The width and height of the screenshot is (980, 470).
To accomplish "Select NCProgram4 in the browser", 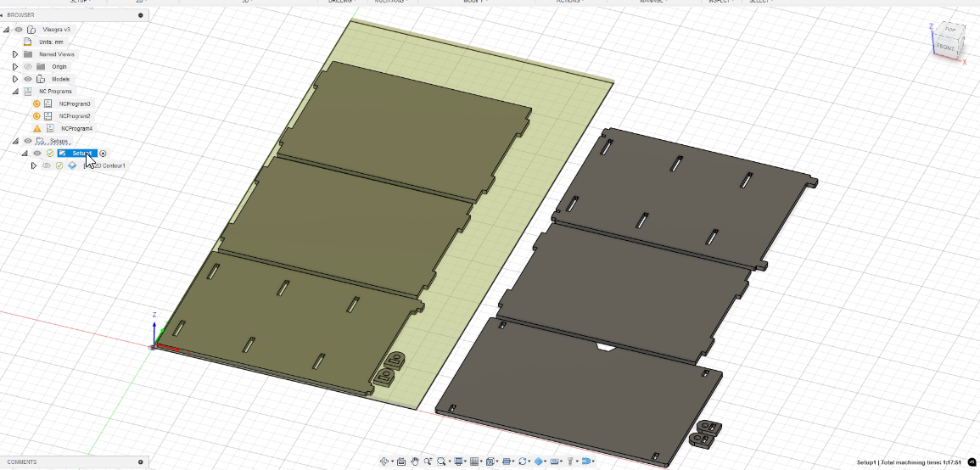I will click(x=77, y=129).
